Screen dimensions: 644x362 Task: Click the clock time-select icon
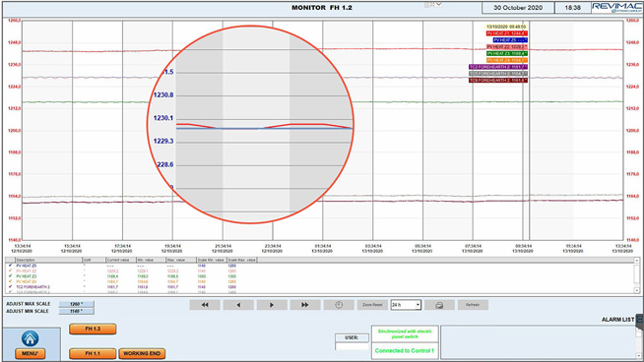point(339,305)
